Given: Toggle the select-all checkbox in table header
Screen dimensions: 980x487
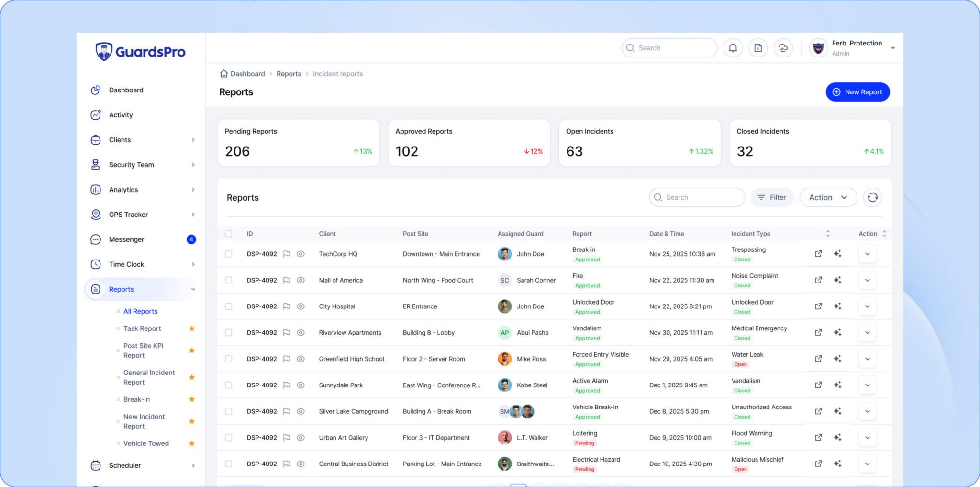Looking at the screenshot, I should (229, 234).
